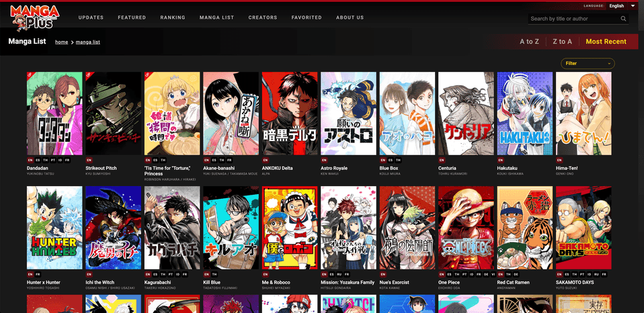Click the ES language badge under Blue Box

coord(391,161)
